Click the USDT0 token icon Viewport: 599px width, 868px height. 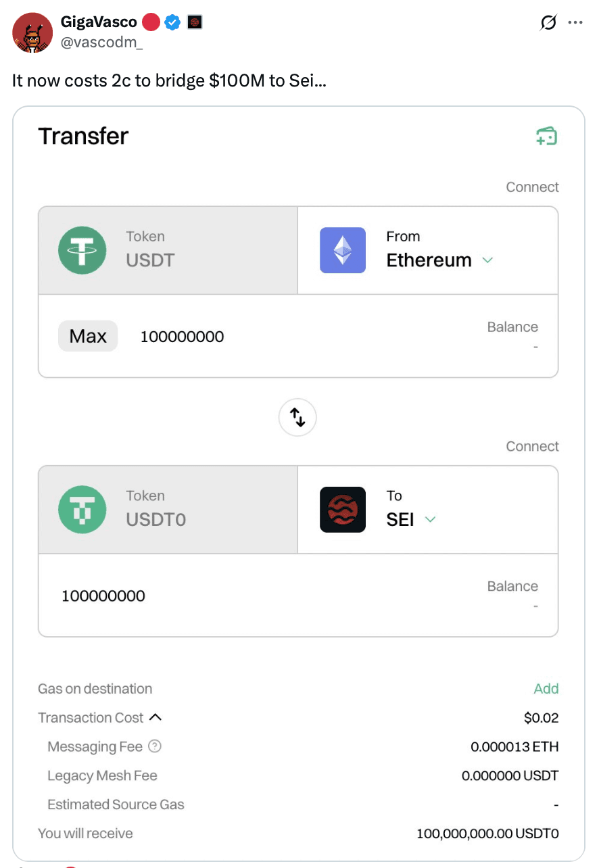pos(82,509)
